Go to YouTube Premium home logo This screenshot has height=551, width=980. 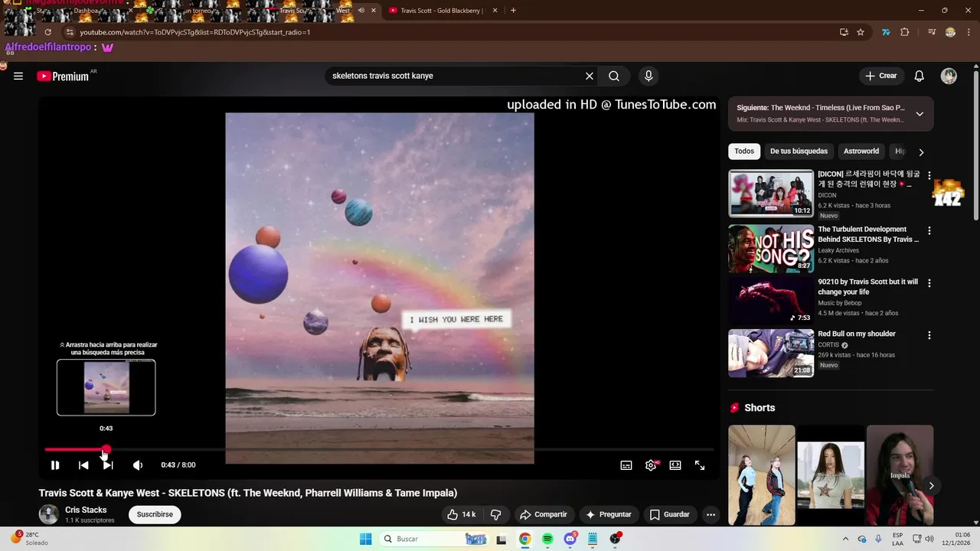click(x=64, y=76)
